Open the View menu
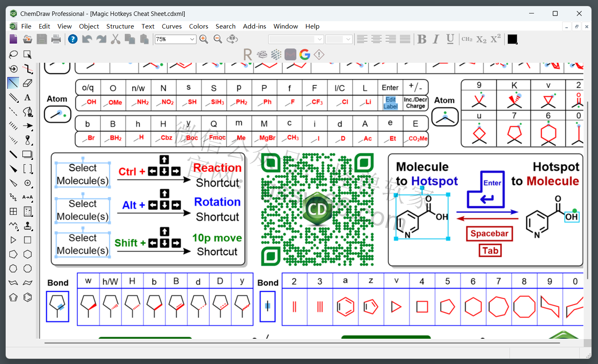 point(64,26)
